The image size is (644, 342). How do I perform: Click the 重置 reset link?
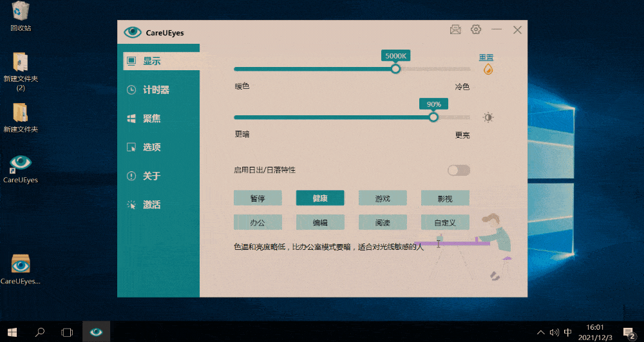[486, 57]
